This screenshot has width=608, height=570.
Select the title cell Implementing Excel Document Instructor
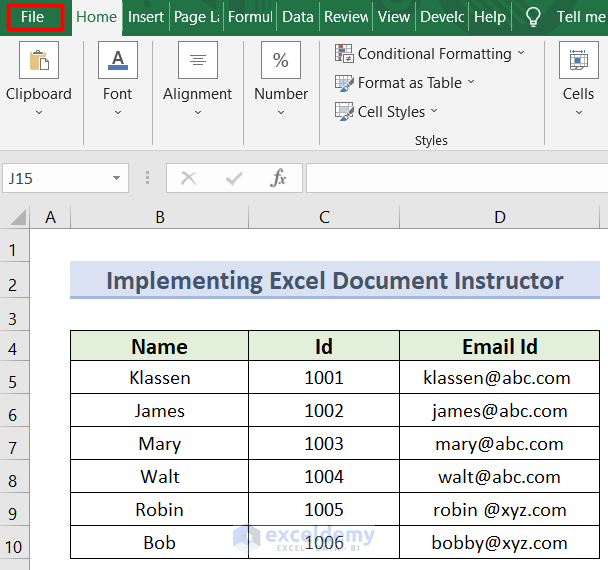point(335,280)
